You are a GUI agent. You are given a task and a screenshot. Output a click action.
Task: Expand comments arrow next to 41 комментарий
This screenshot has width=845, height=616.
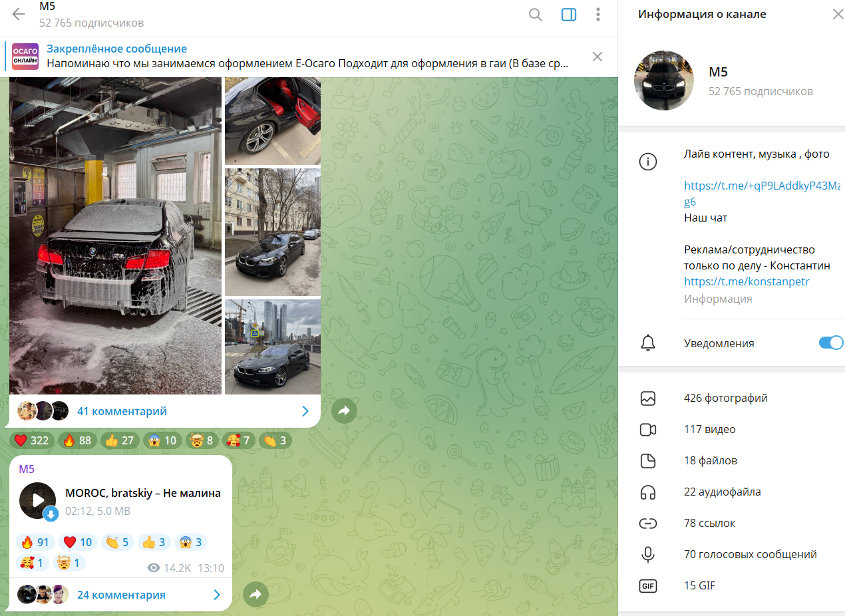305,411
